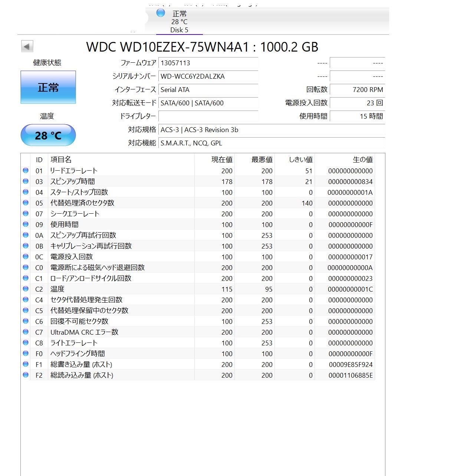Click the empty ドライブレター field
The height and width of the screenshot is (476, 457).
pos(208,116)
